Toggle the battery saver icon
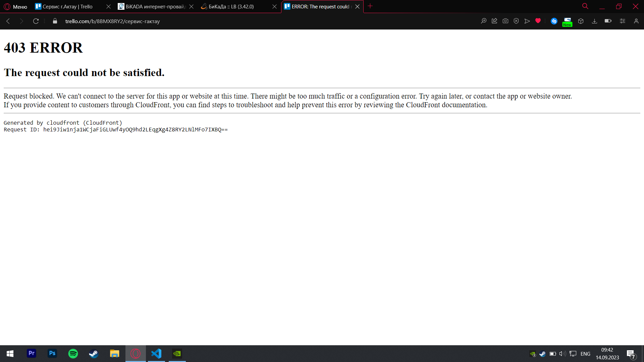This screenshot has width=644, height=362. pos(608,21)
